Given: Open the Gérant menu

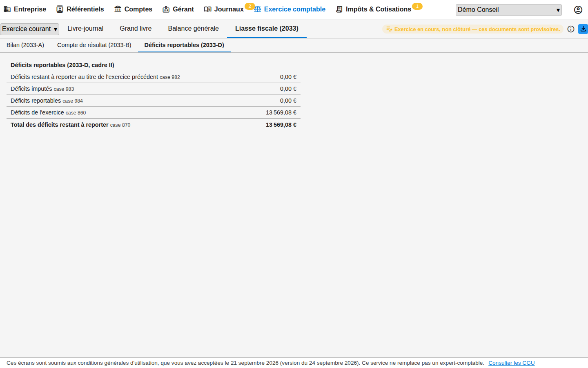Looking at the screenshot, I should tap(178, 9).
